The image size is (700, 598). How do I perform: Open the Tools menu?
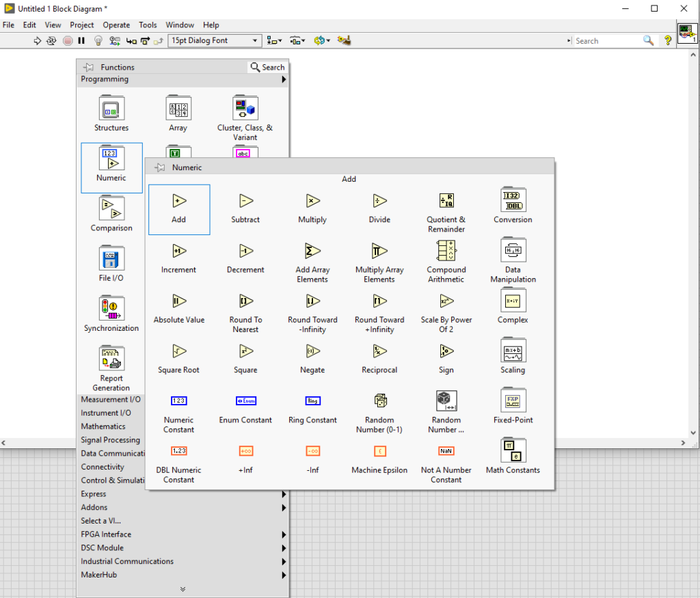pyautogui.click(x=148, y=25)
